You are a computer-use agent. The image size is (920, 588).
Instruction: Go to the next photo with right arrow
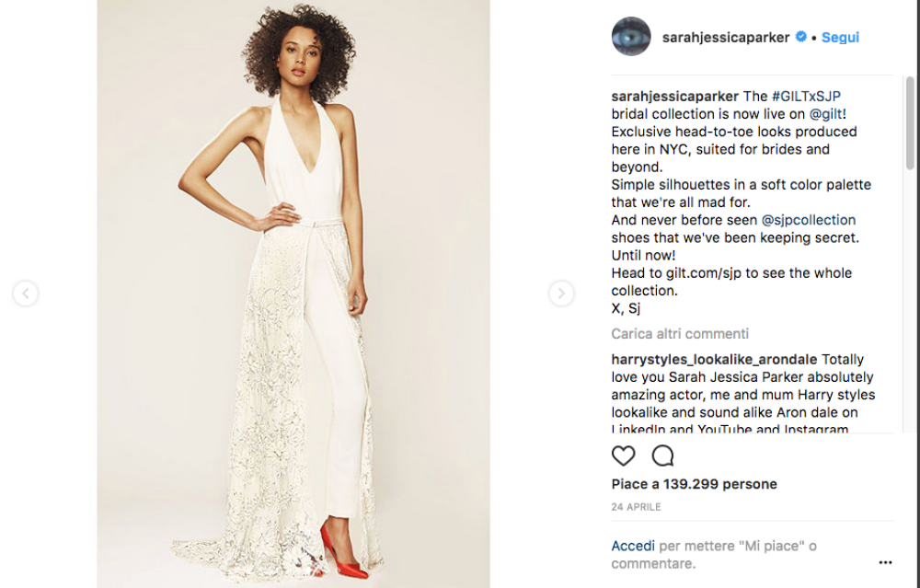coord(561,293)
